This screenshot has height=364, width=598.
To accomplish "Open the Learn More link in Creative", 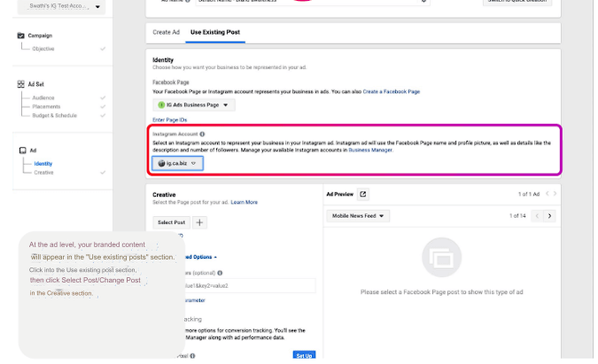I will pyautogui.click(x=245, y=202).
